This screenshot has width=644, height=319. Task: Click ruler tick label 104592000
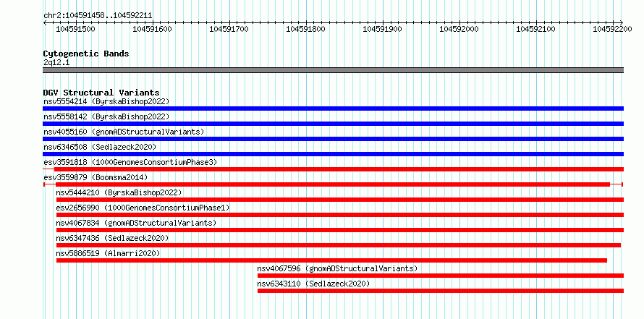[459, 29]
